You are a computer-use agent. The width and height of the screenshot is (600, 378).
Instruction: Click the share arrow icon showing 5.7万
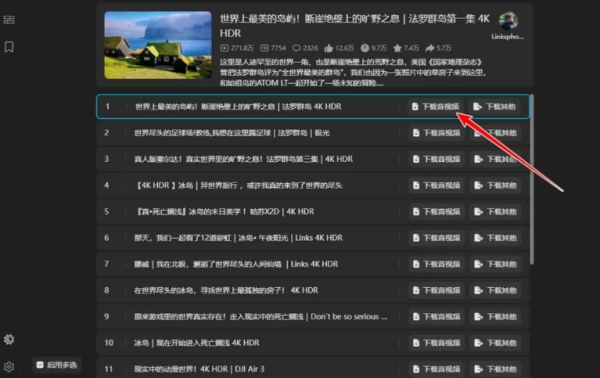430,48
